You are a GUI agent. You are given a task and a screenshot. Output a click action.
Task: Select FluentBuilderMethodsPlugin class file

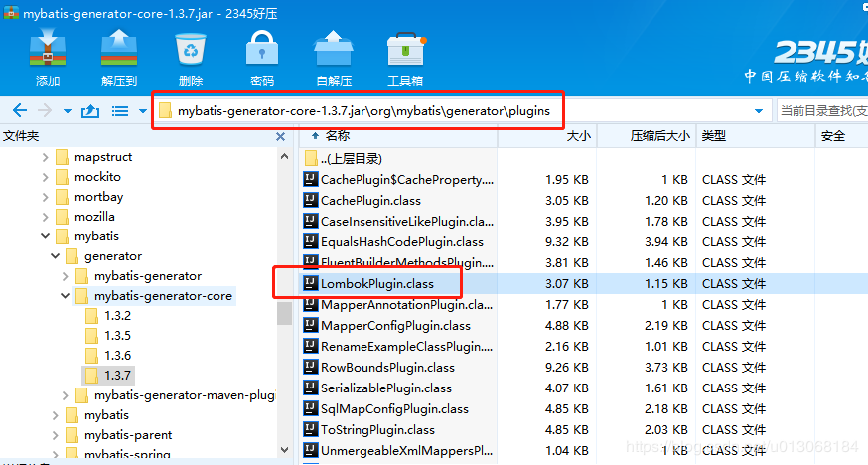pyautogui.click(x=398, y=263)
